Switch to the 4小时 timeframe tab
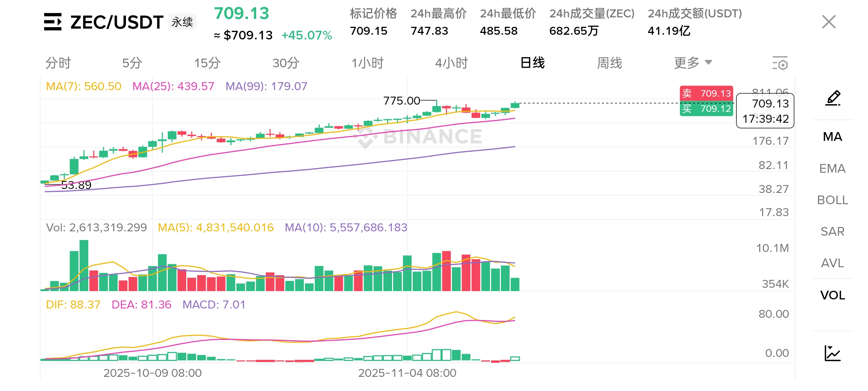The height and width of the screenshot is (391, 868). point(451,63)
